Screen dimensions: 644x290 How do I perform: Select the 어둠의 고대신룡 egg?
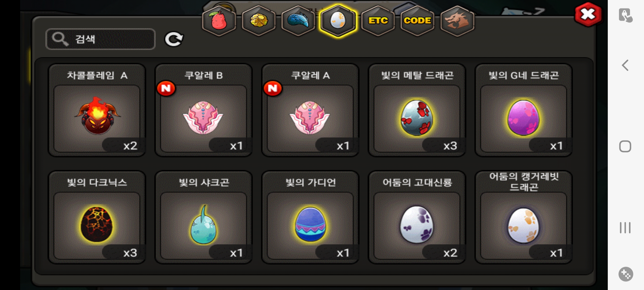click(417, 218)
